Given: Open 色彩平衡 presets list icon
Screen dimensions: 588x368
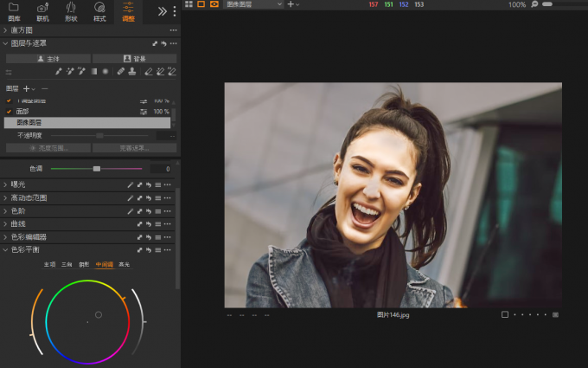Looking at the screenshot, I should pyautogui.click(x=158, y=250).
